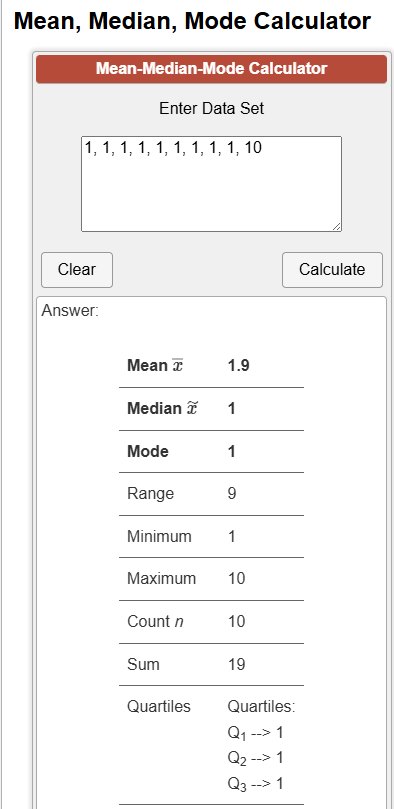Select the Mean value 1.9
The image size is (394, 809).
pyautogui.click(x=239, y=366)
